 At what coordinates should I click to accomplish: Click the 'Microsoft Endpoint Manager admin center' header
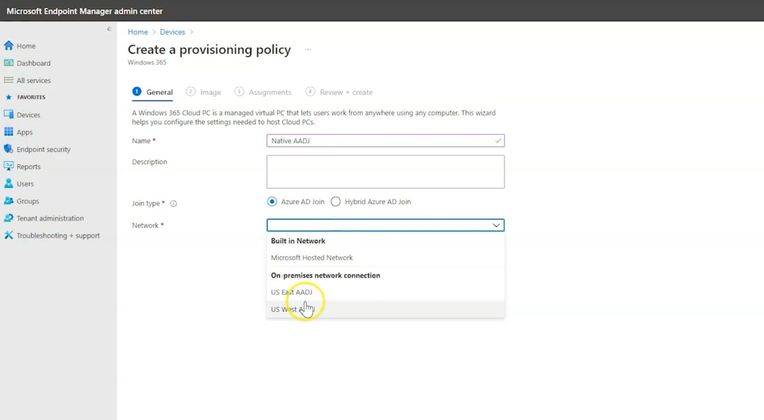[85, 11]
